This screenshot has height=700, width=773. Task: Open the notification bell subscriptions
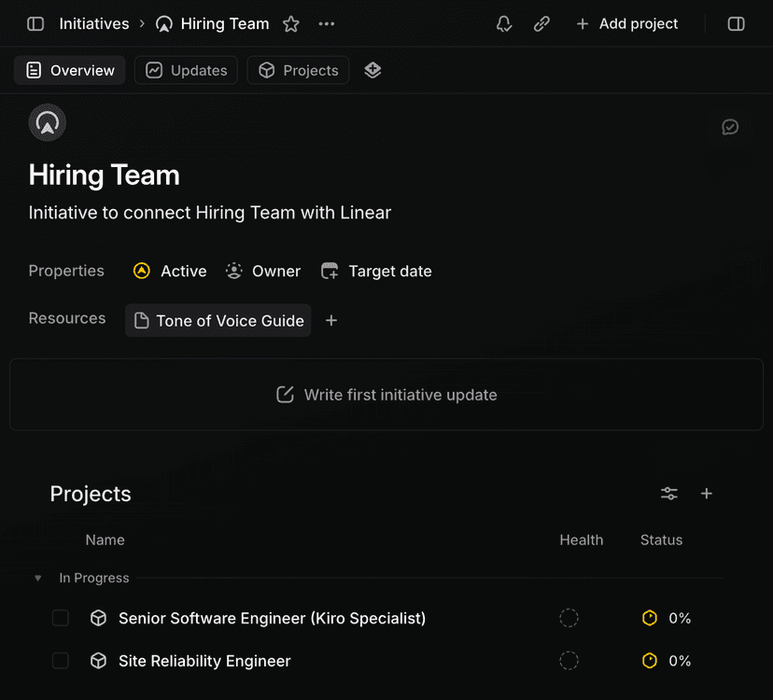[504, 24]
